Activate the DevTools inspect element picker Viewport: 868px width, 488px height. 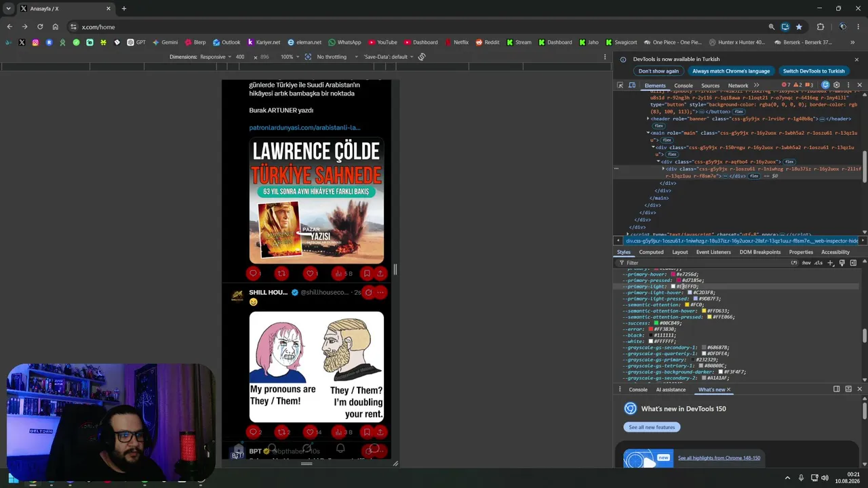620,85
